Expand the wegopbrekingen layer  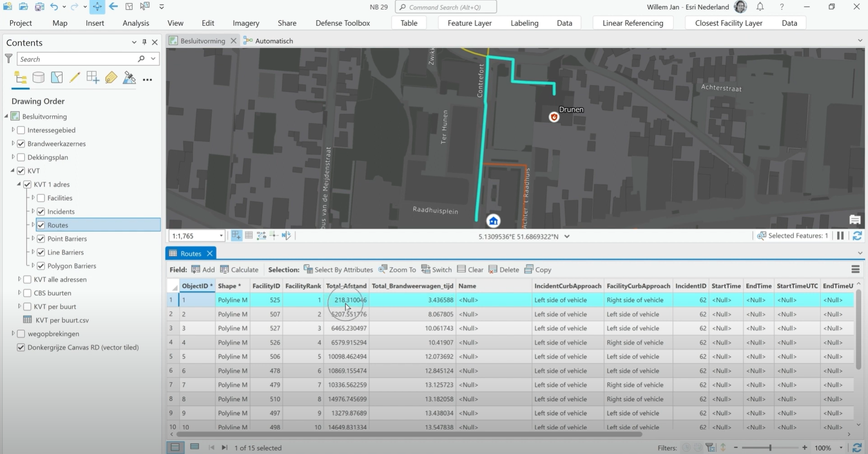(13, 334)
